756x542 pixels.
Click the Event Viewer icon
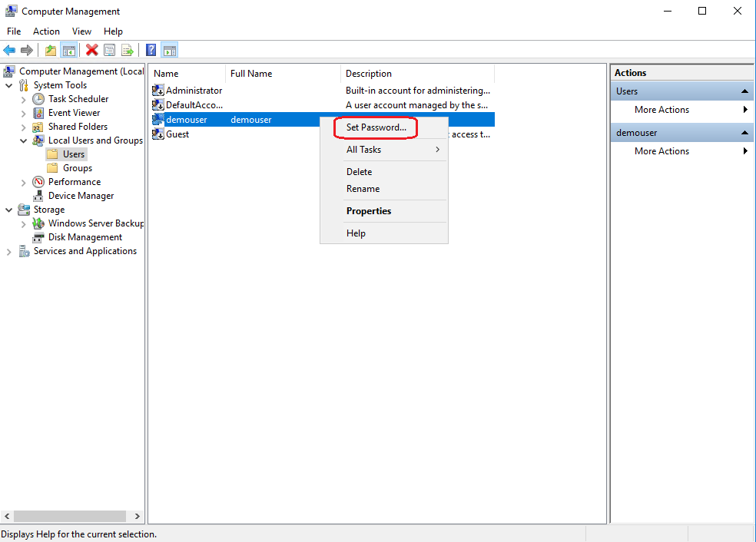click(38, 113)
